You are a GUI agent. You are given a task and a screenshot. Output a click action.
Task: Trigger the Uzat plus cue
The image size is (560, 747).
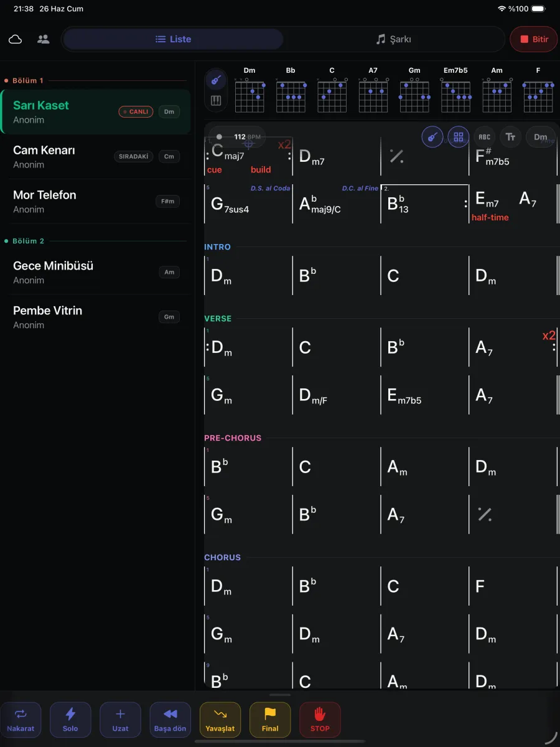(120, 720)
